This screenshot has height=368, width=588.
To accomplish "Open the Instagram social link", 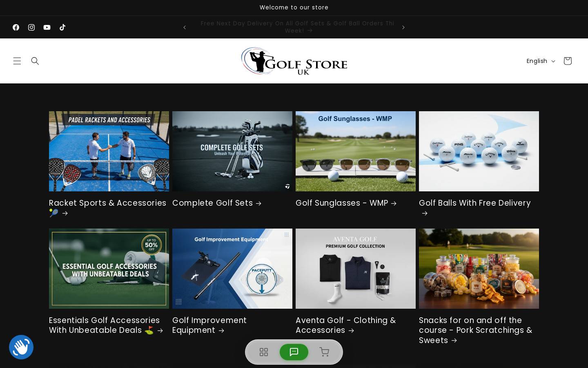I will [31, 27].
